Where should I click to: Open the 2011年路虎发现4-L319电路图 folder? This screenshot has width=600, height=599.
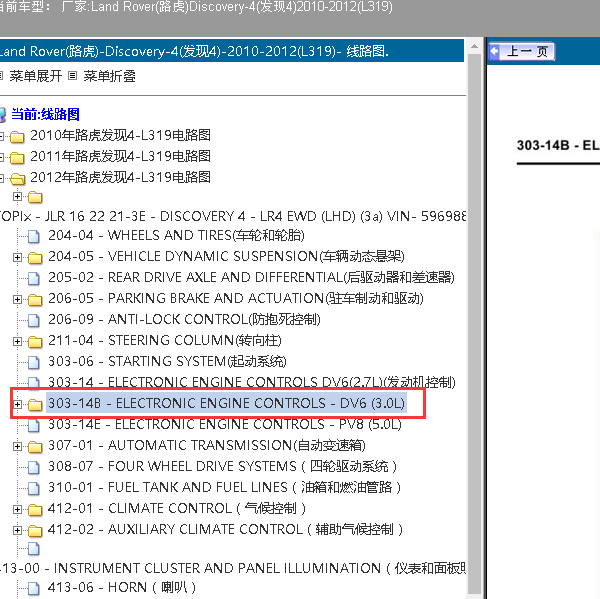pos(120,156)
